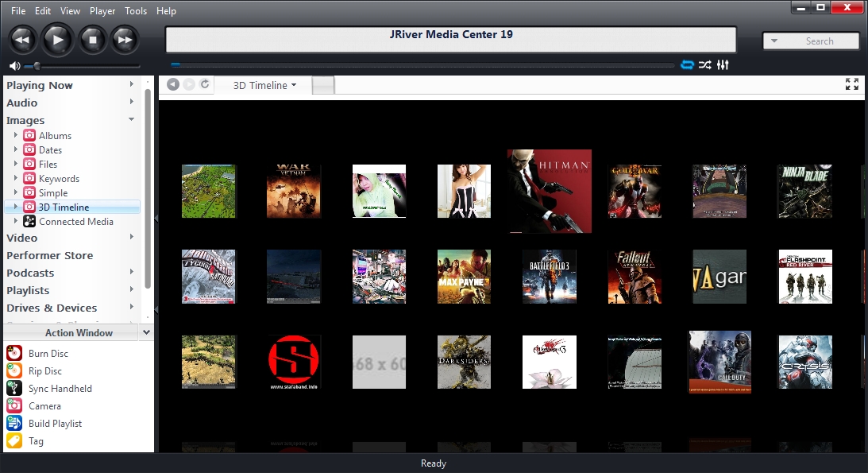Image resolution: width=868 pixels, height=473 pixels.
Task: Open the Help menu
Action: pyautogui.click(x=166, y=10)
